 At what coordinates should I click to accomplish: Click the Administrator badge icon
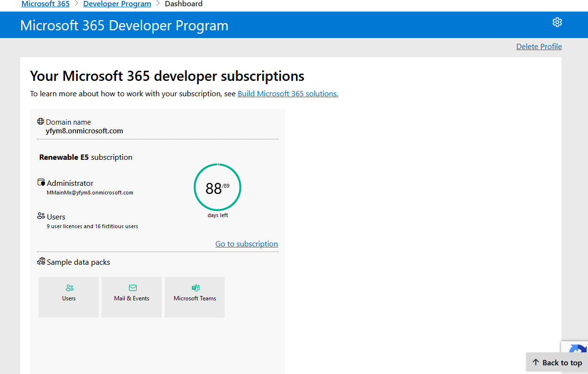click(41, 182)
